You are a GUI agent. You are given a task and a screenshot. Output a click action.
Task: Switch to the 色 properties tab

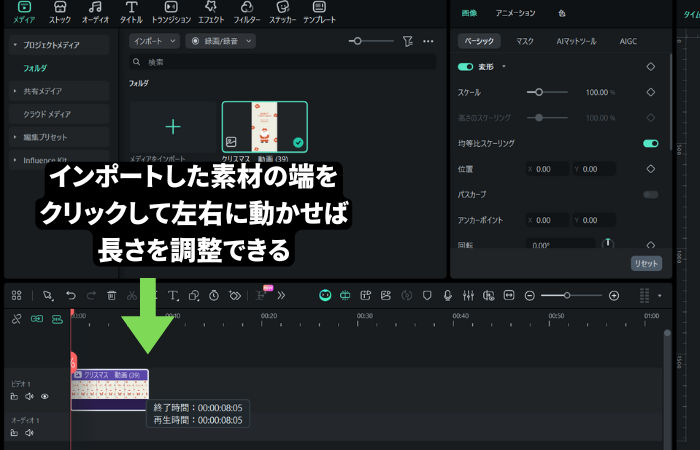coord(562,13)
